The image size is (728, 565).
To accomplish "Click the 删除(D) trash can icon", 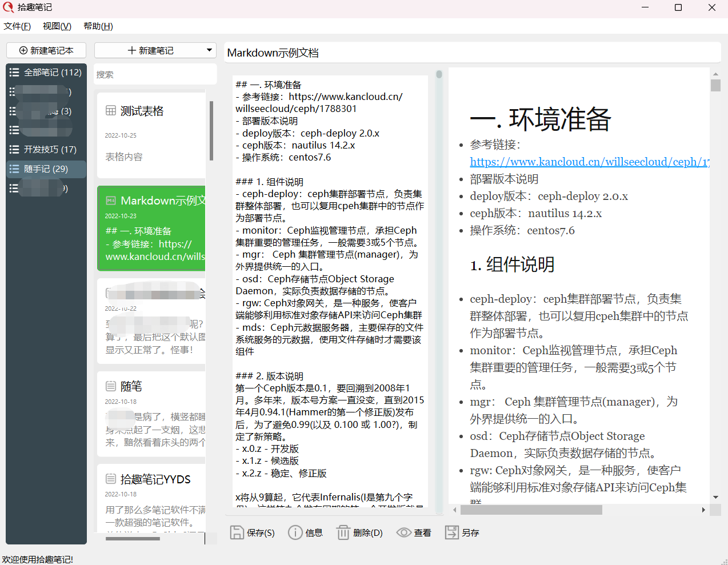I will point(343,532).
